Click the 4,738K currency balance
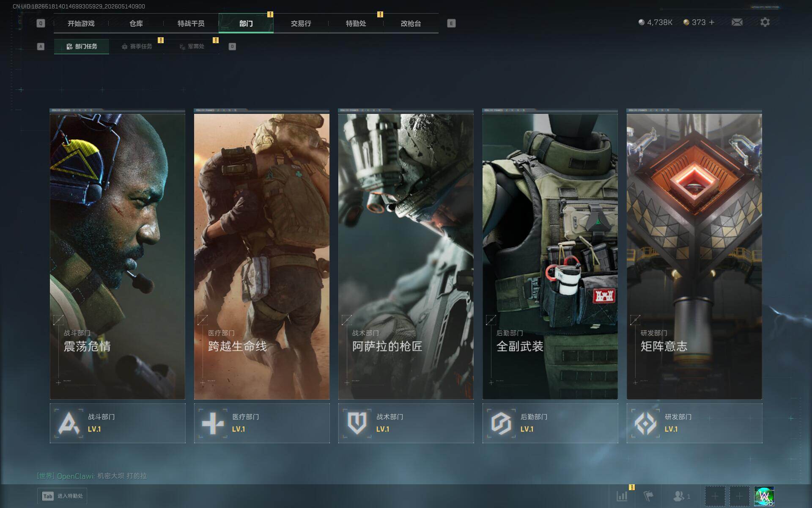The width and height of the screenshot is (812, 508). pyautogui.click(x=660, y=22)
